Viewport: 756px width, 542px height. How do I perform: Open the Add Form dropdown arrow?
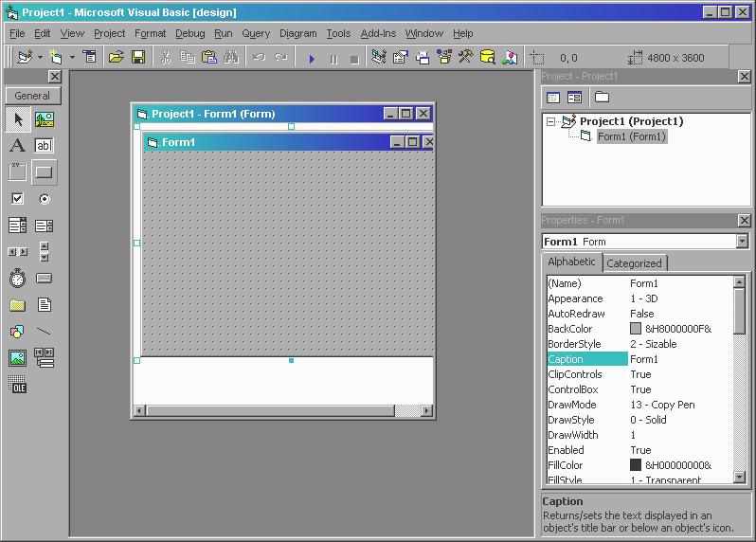coord(72,58)
